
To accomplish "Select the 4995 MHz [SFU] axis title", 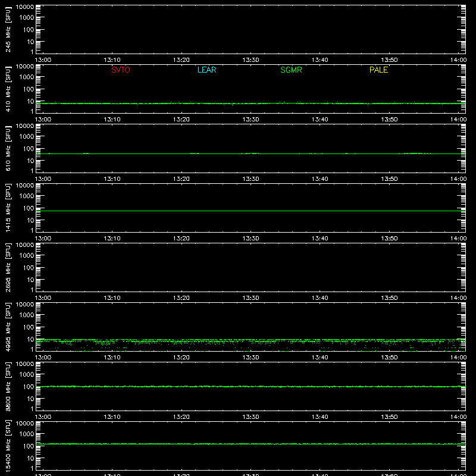I will coord(8,327).
